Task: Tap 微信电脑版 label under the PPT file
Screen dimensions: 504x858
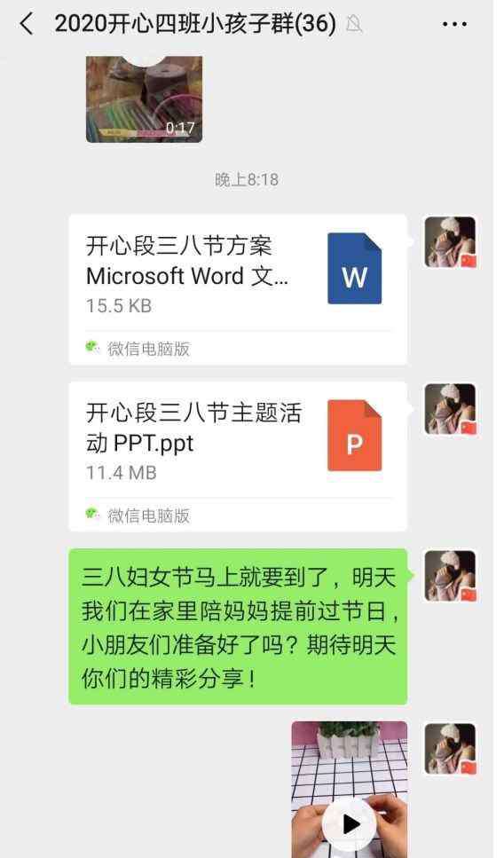Action: (148, 516)
